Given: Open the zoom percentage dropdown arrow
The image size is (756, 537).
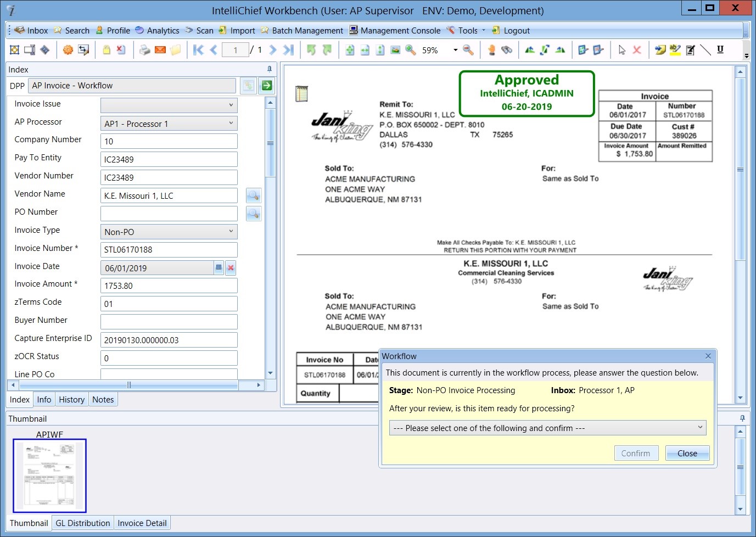Looking at the screenshot, I should coord(455,49).
